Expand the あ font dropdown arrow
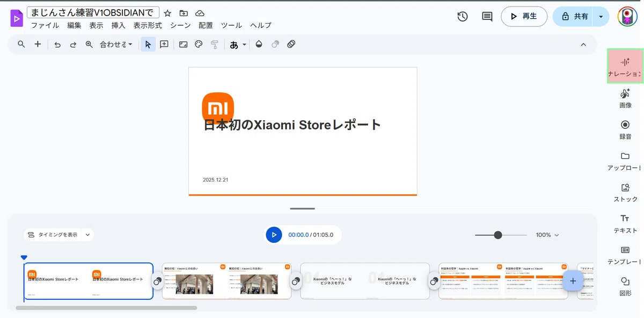Image resolution: width=644 pixels, height=318 pixels. pyautogui.click(x=244, y=45)
